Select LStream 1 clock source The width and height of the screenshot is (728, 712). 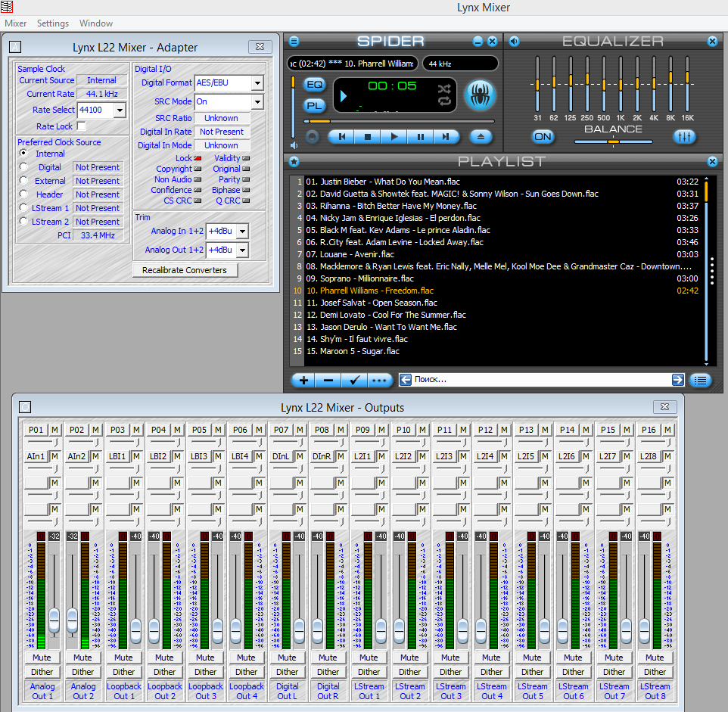coord(23,207)
